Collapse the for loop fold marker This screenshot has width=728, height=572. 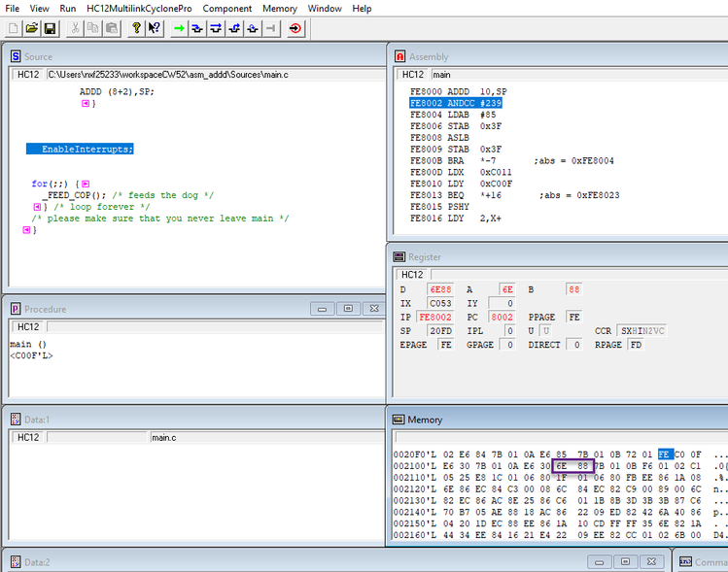click(86, 184)
